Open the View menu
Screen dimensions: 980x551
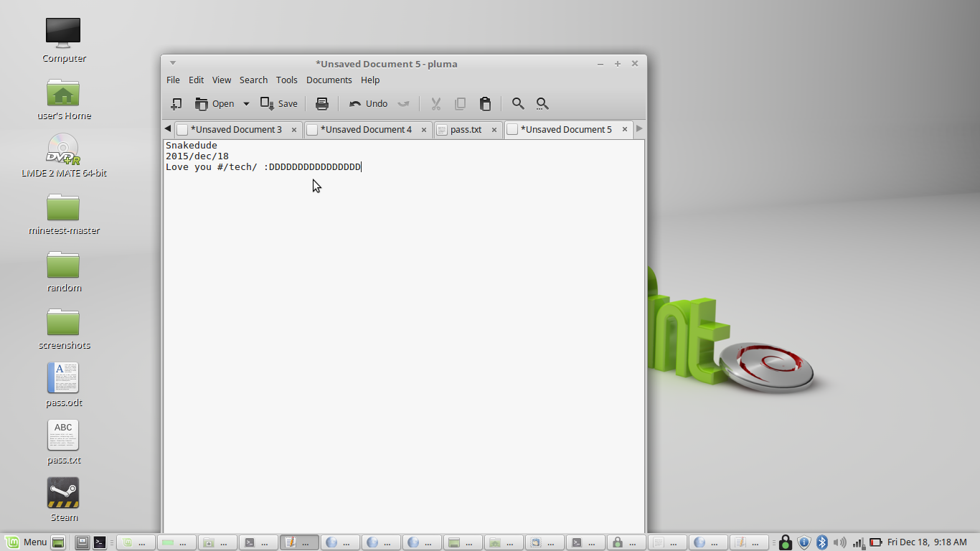[x=222, y=80]
